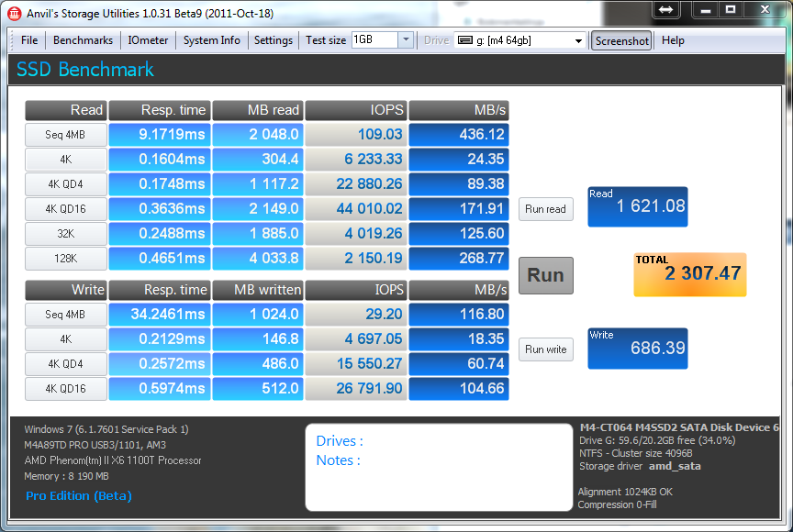Click the Memory : 8 190 MB text
Image resolution: width=793 pixels, height=532 pixels.
[x=66, y=476]
